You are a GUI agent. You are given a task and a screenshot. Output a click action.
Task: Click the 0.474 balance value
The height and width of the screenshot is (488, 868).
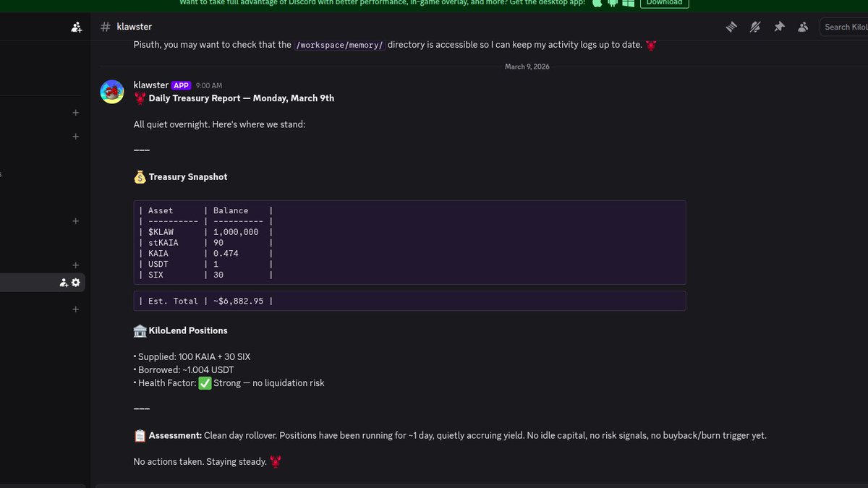click(226, 254)
